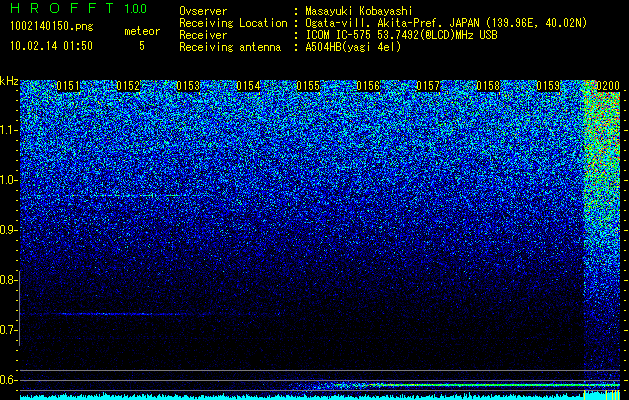The width and height of the screenshot is (629, 400).
Task: Click the 0159 time marker
Action: (548, 86)
